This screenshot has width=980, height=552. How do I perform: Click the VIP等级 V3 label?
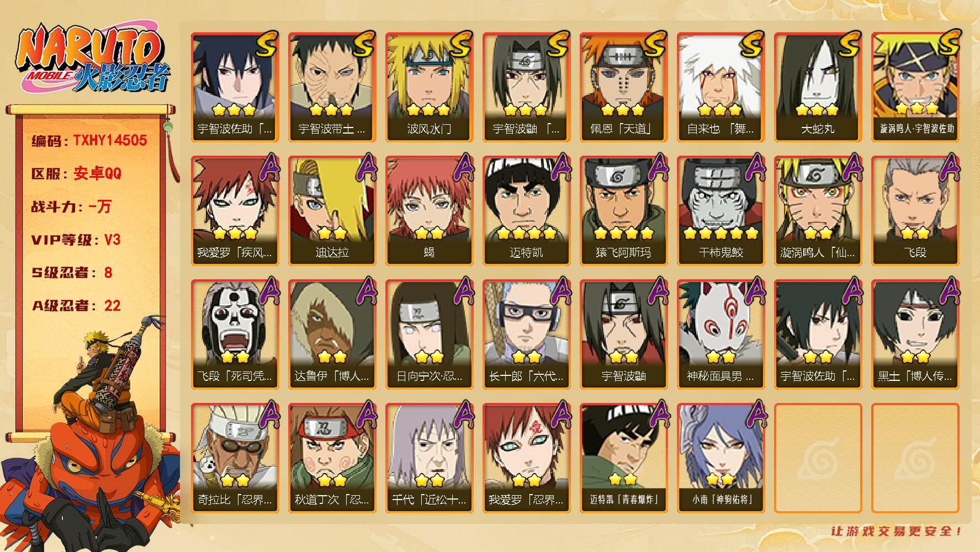click(76, 240)
